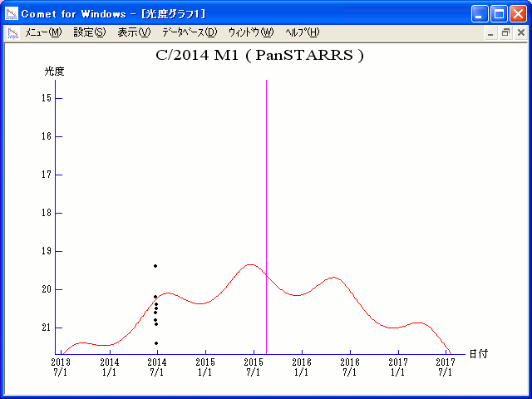Click magnitude label 21 on y-axis
The image size is (532, 399).
pos(47,328)
